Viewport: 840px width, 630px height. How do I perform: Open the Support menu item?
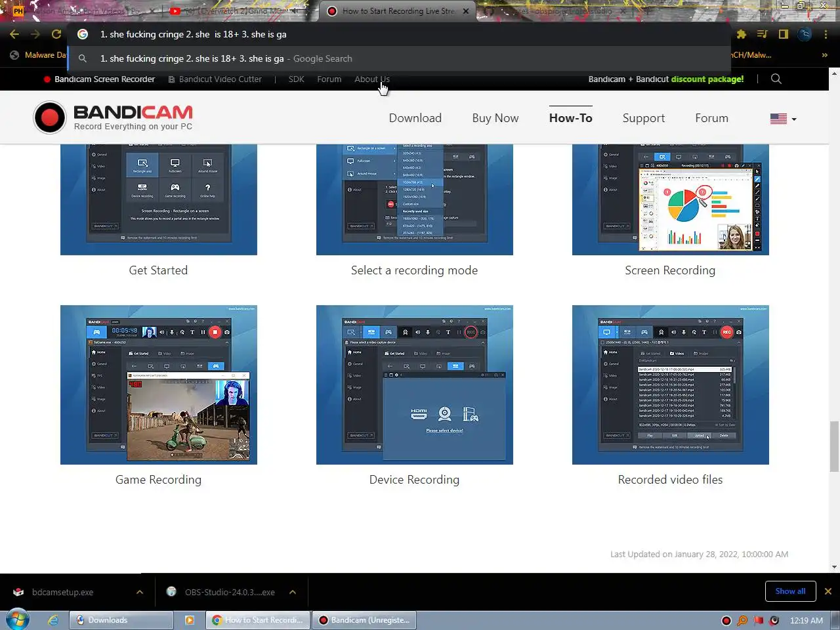point(644,118)
